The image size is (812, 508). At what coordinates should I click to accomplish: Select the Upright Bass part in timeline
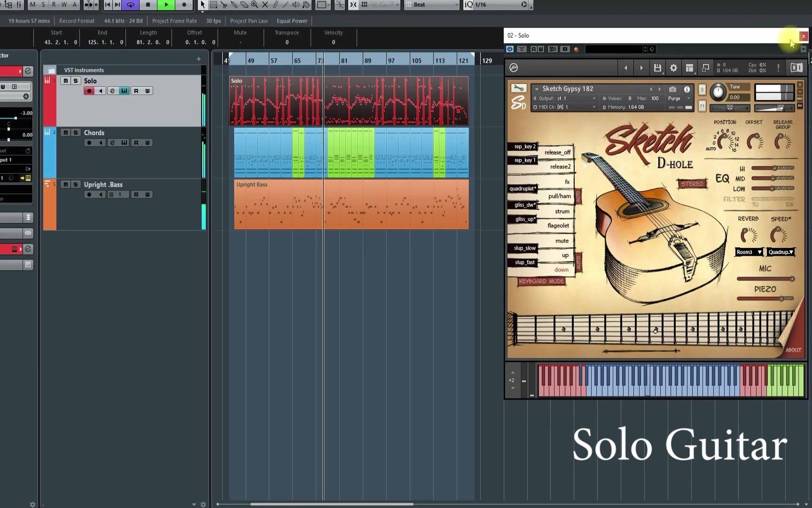(351, 204)
